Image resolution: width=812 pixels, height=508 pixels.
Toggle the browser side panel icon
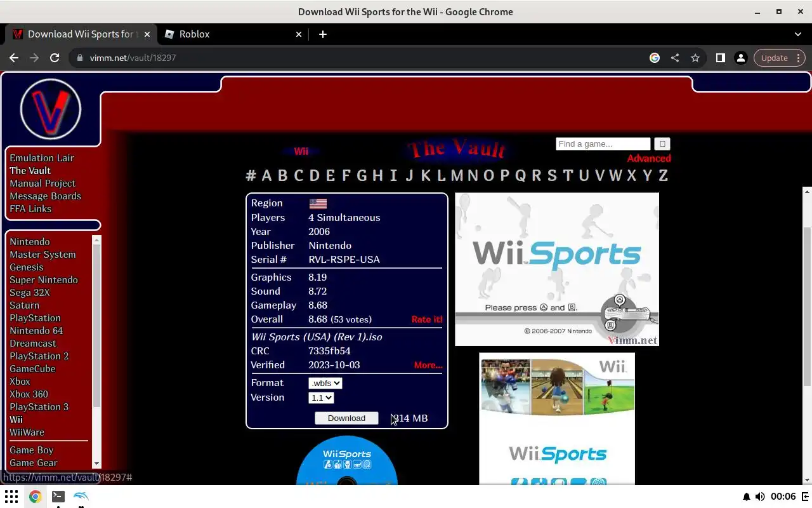point(721,58)
